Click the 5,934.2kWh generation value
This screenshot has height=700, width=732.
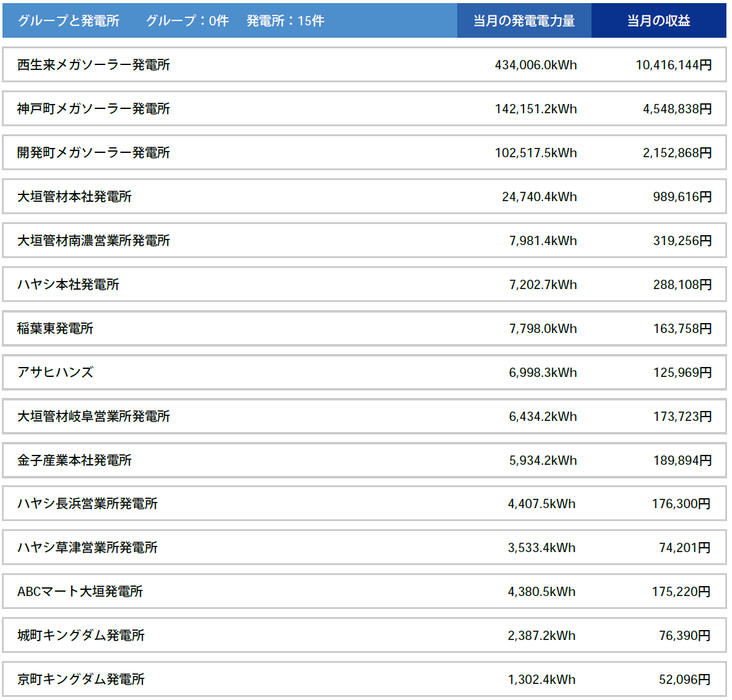pos(543,460)
